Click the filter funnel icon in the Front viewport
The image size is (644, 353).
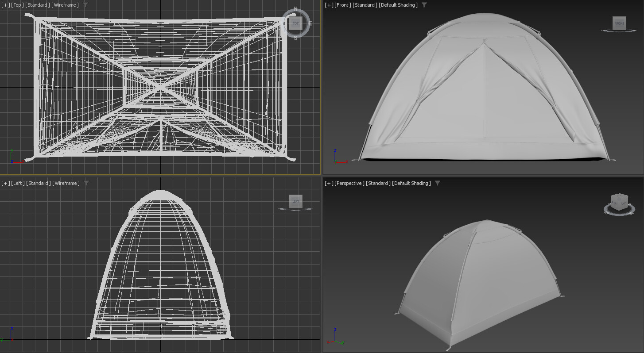click(x=424, y=5)
